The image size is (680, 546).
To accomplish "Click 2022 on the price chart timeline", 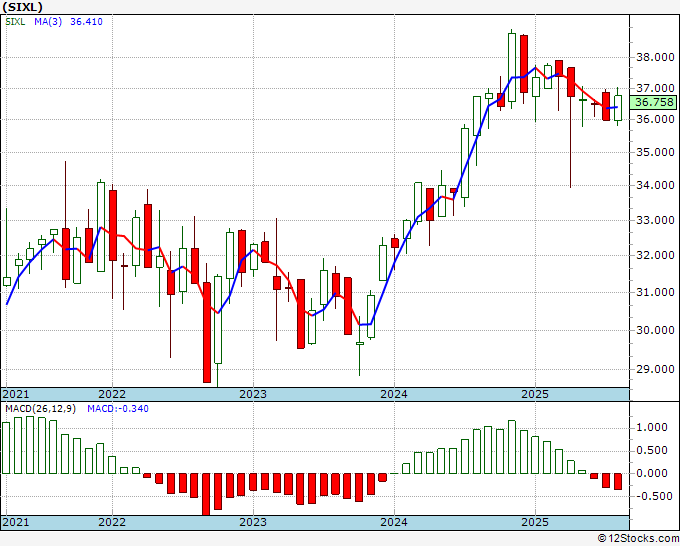I will [112, 394].
